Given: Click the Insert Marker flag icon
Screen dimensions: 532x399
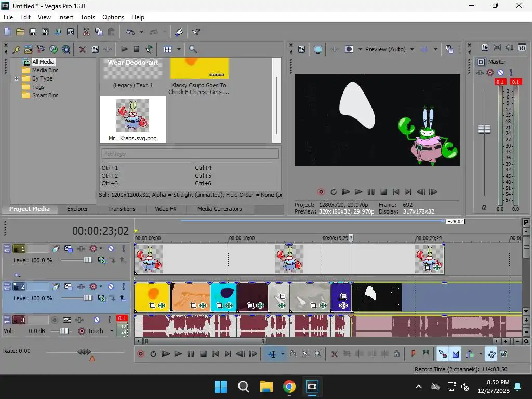Looking at the screenshot, I should click(x=413, y=354).
